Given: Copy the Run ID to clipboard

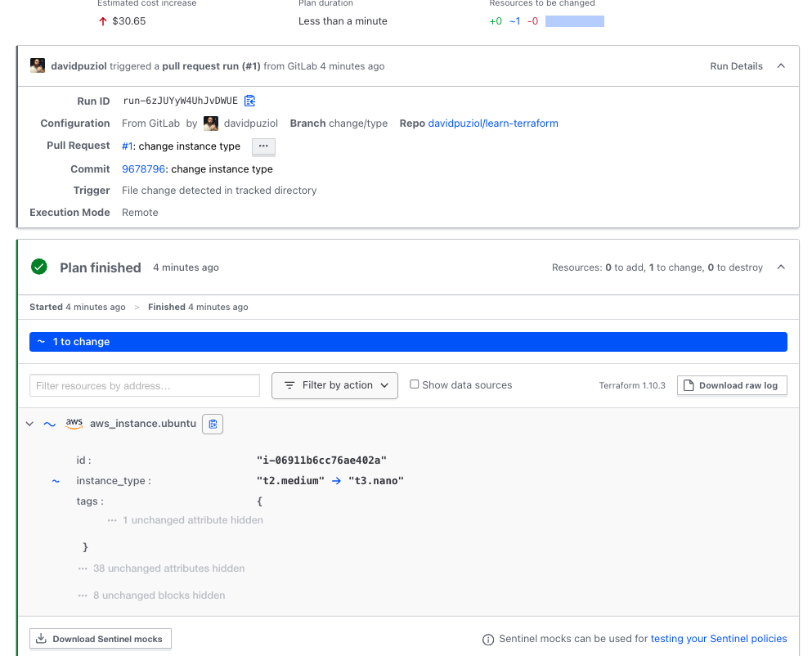Looking at the screenshot, I should 250,101.
